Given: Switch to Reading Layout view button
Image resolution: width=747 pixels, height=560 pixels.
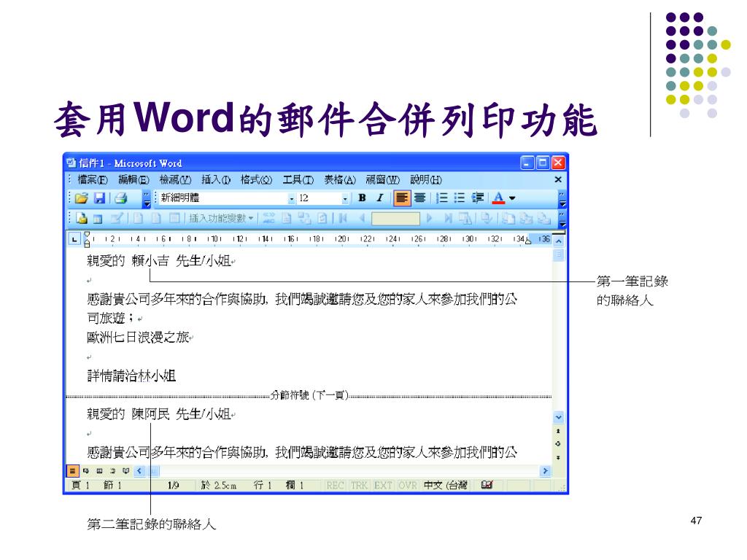Looking at the screenshot, I should coord(125,471).
